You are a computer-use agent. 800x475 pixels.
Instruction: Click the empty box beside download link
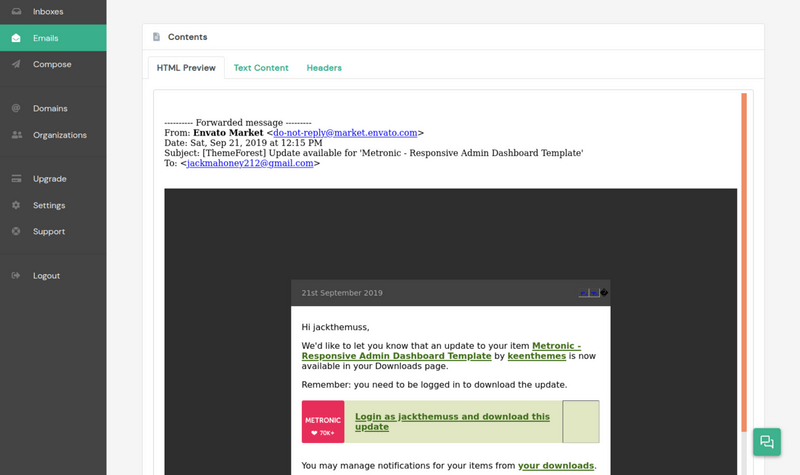[x=581, y=421]
